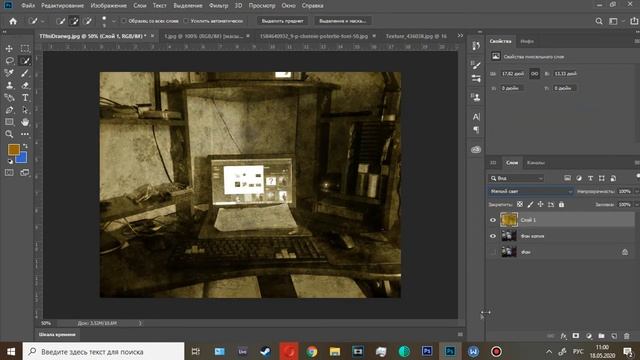The width and height of the screenshot is (640, 360).
Task: Expand the hidden document tabs chevron
Action: pyautogui.click(x=460, y=36)
